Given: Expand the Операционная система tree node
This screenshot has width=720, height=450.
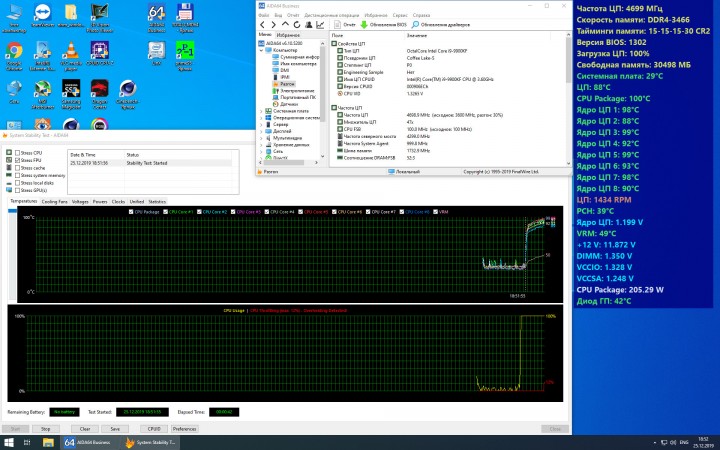Looking at the screenshot, I should (x=261, y=118).
